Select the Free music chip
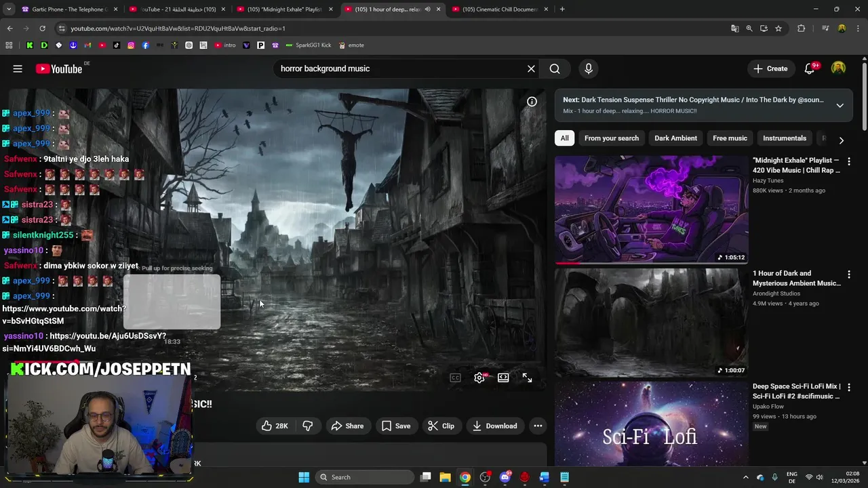 coord(730,138)
